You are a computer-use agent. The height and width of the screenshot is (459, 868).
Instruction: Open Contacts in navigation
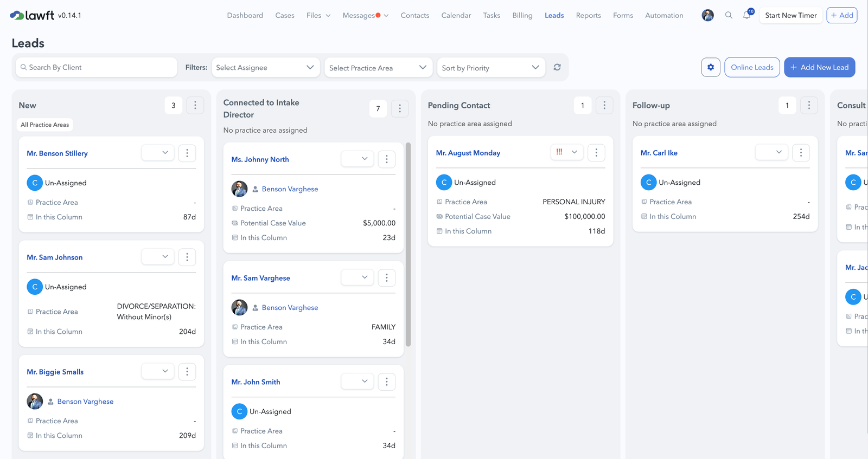coord(415,15)
